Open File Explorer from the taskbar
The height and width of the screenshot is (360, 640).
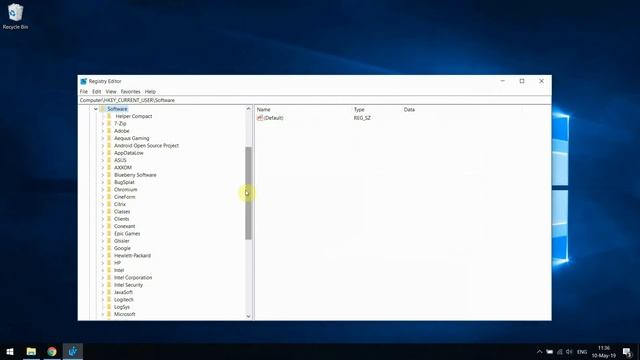point(31,351)
